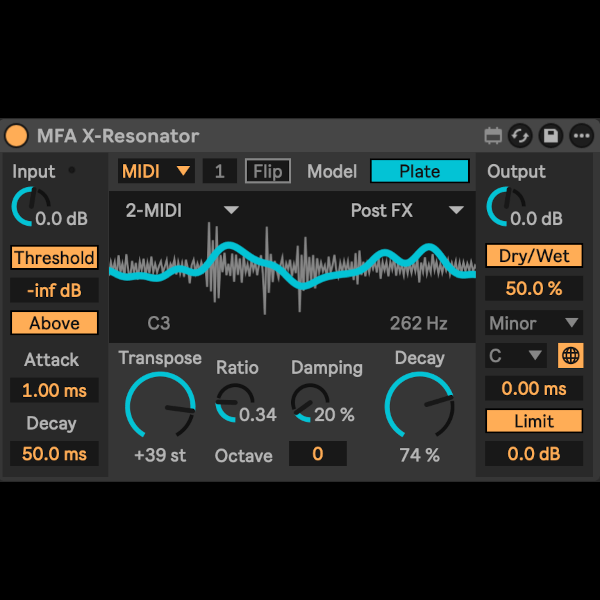Screen dimensions: 600x600
Task: Toggle the globe scale-awareness icon
Action: 570,356
